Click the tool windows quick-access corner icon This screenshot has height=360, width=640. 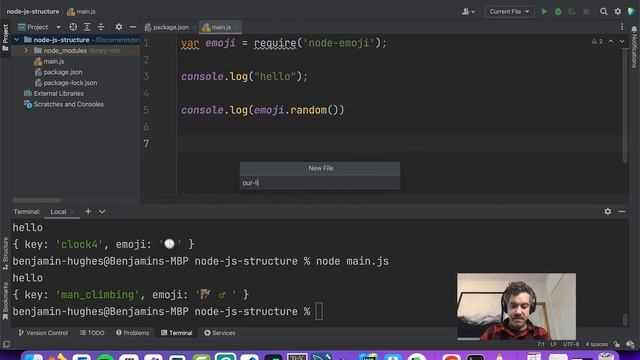click(x=6, y=344)
